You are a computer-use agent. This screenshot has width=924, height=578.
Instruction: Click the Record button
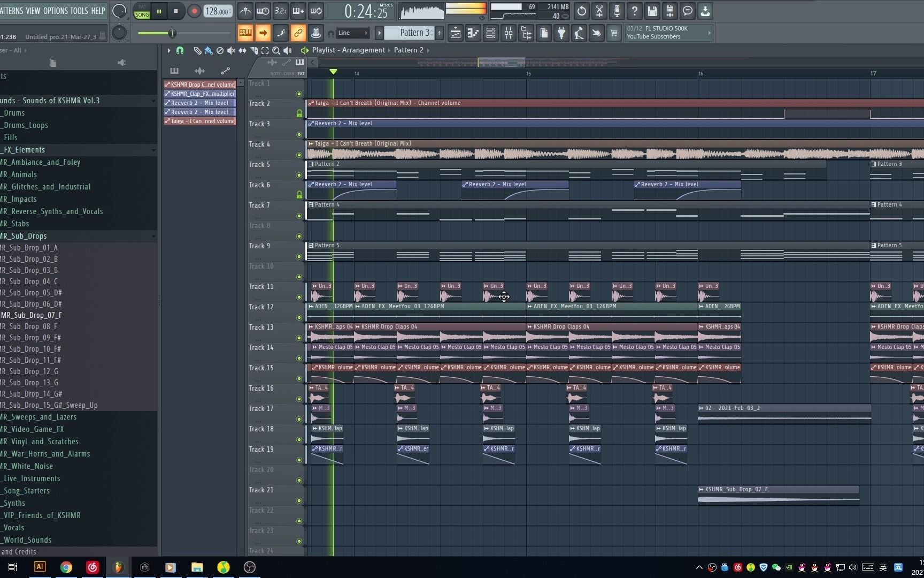pos(194,11)
